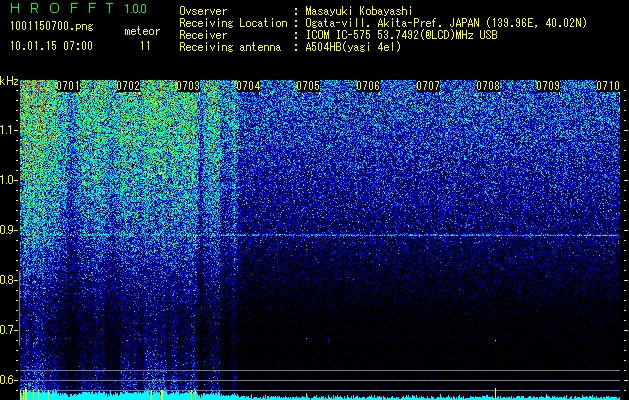Click the meteor count 11
Viewport: 629px width, 400px height.
145,46
